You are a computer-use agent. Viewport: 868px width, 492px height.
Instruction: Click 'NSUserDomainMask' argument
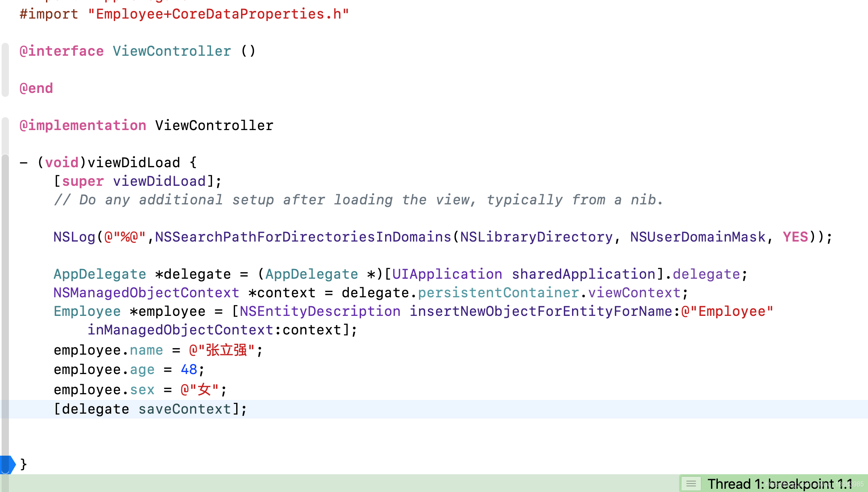698,237
